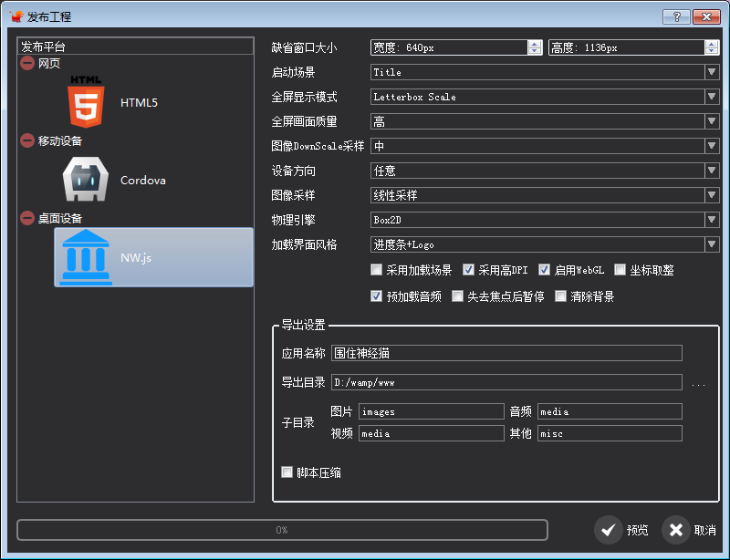Screen dimensions: 730x560
Task: Collapse the 网页 category
Action: pyautogui.click(x=27, y=63)
